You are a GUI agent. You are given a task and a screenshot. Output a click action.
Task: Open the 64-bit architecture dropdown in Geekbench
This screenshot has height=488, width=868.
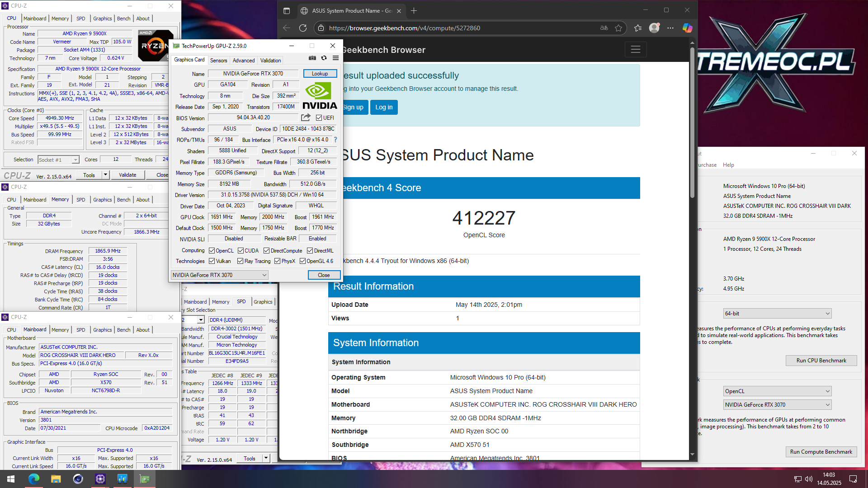pyautogui.click(x=778, y=314)
